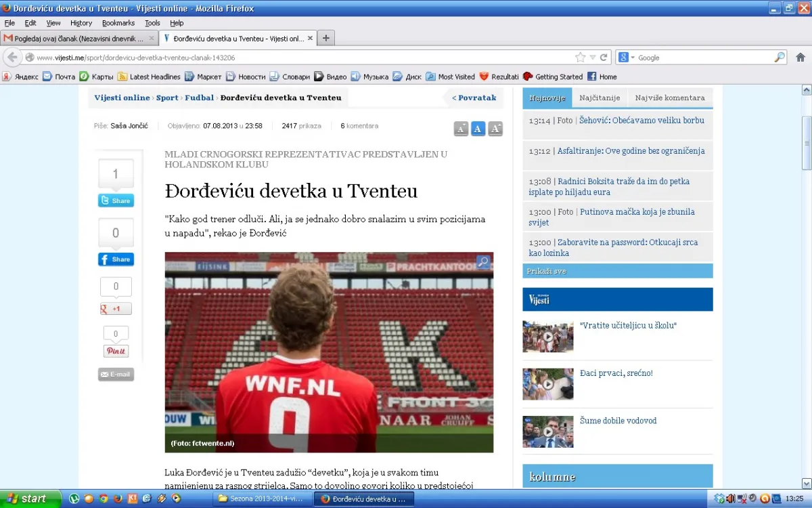Open Музыка bookmark

[x=369, y=77]
